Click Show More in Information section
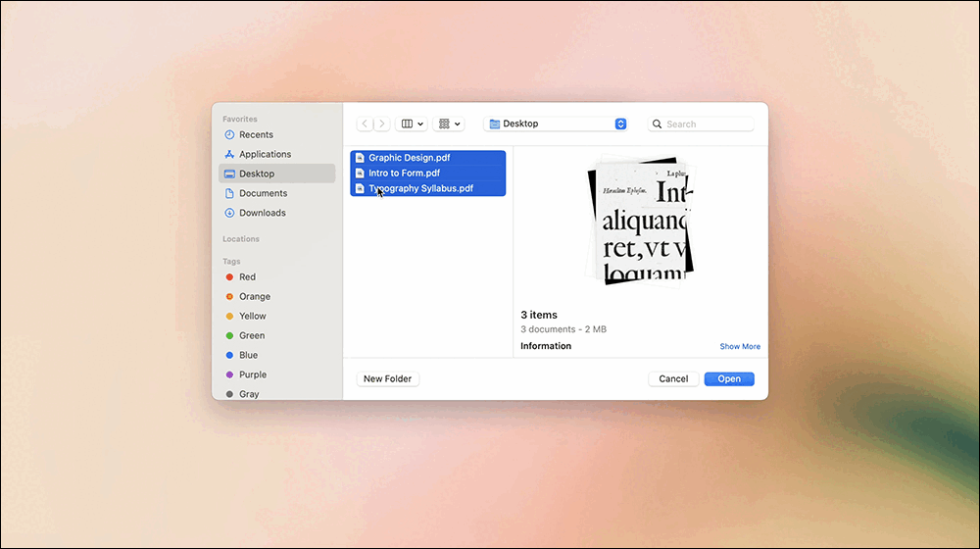 [x=740, y=347]
